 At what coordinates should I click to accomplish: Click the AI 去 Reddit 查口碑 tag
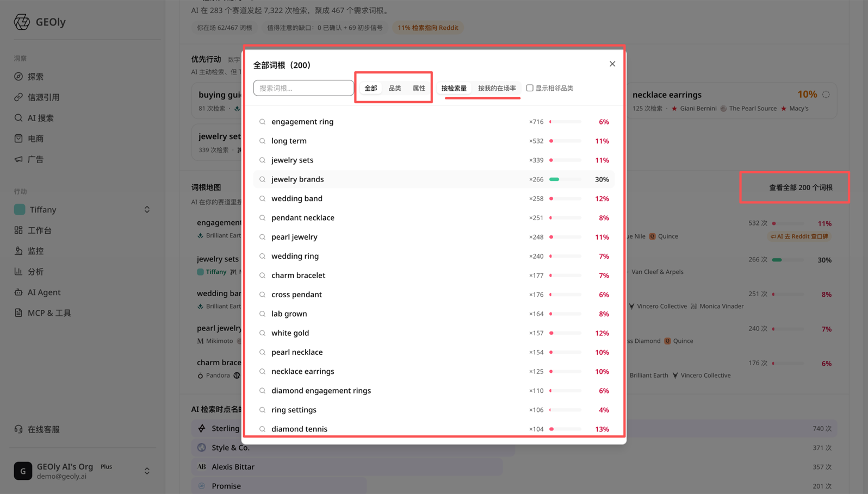click(x=799, y=236)
